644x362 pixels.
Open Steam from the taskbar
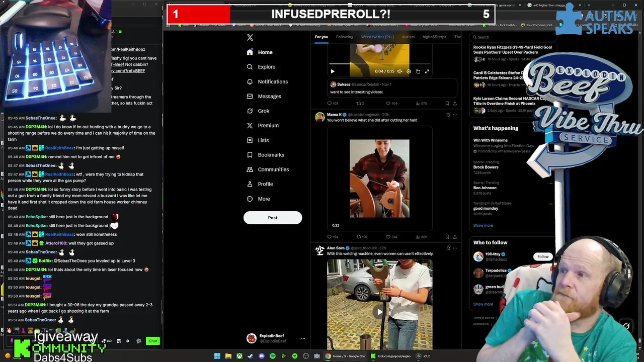(251, 356)
